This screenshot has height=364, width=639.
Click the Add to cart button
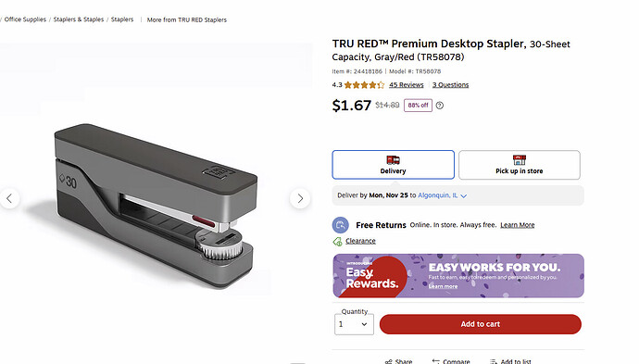pyautogui.click(x=480, y=324)
